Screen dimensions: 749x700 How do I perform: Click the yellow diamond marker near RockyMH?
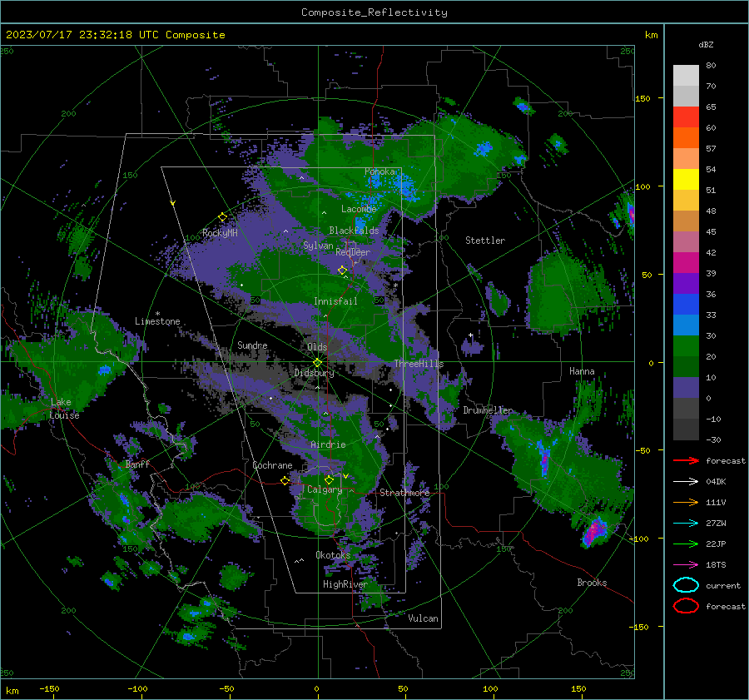pyautogui.click(x=222, y=217)
